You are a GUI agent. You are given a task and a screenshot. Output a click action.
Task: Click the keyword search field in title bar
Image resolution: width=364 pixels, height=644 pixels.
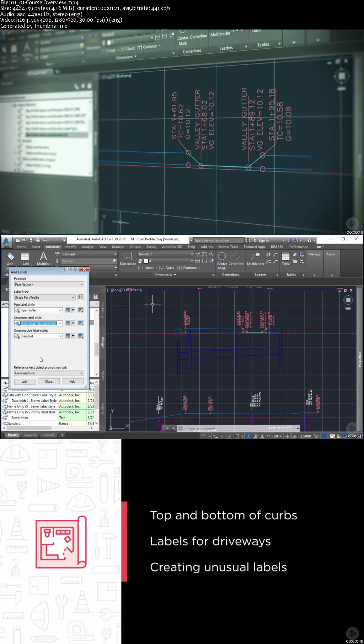point(219,240)
